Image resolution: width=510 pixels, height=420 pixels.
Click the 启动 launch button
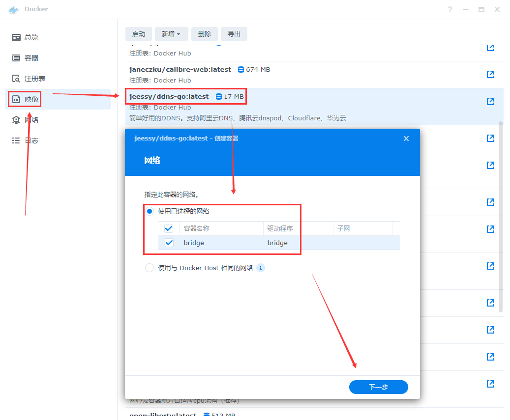(x=139, y=34)
